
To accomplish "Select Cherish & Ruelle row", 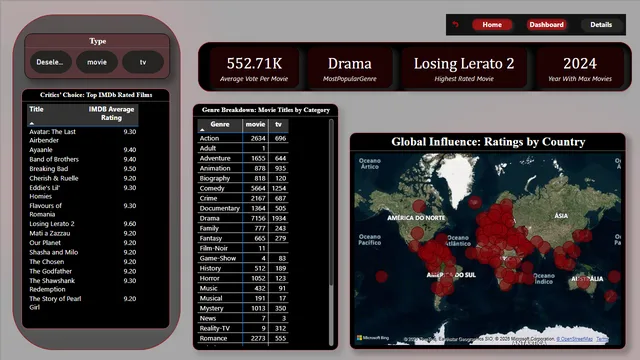I will click(82, 178).
